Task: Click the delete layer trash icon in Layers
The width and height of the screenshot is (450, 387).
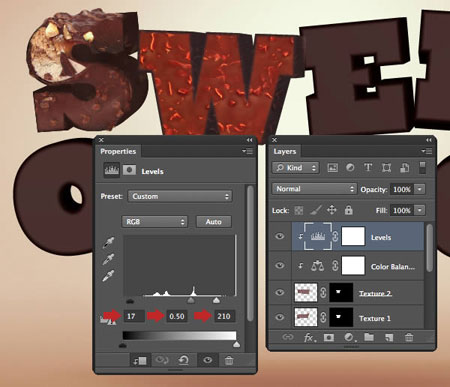Action: click(409, 337)
